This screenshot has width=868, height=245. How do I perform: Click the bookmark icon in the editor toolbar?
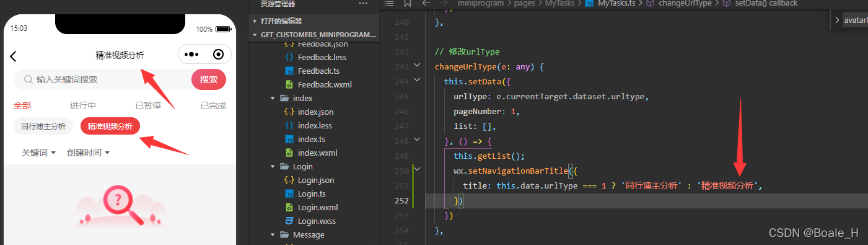click(407, 3)
